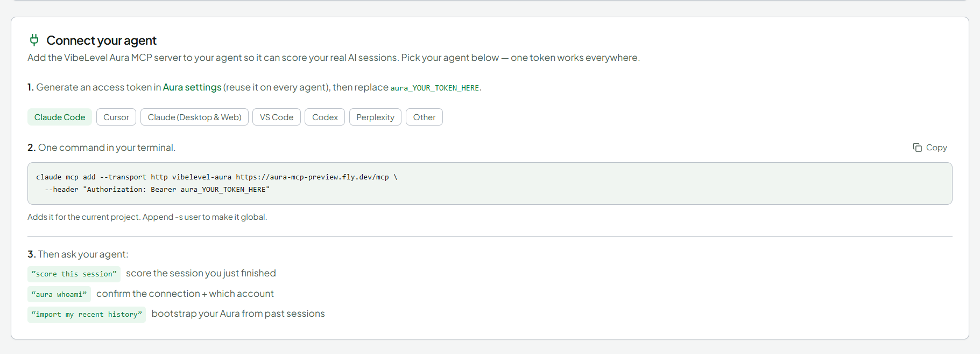The width and height of the screenshot is (980, 354).
Task: Click the terminal command code block
Action: [490, 183]
